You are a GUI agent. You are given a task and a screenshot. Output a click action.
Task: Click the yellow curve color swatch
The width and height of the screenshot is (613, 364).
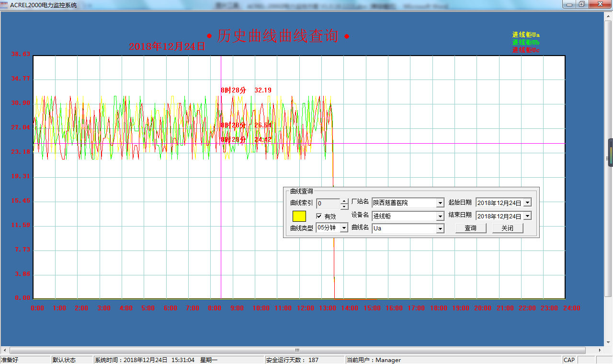[299, 216]
